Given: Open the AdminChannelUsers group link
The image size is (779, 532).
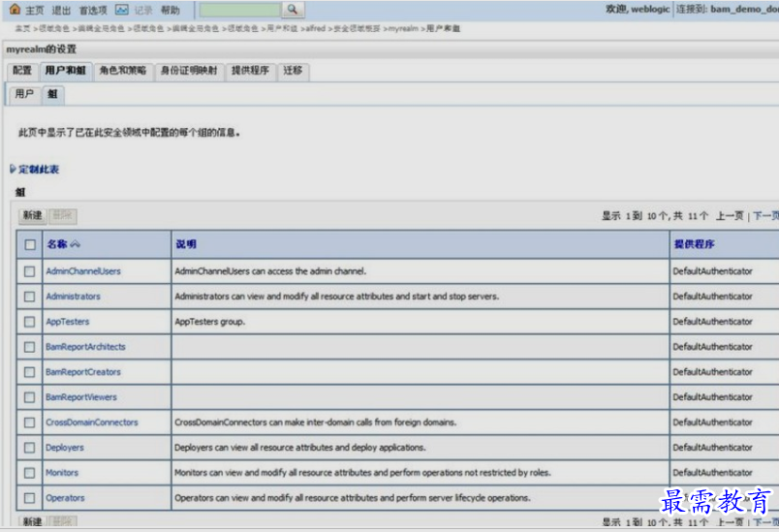Looking at the screenshot, I should 83,271.
